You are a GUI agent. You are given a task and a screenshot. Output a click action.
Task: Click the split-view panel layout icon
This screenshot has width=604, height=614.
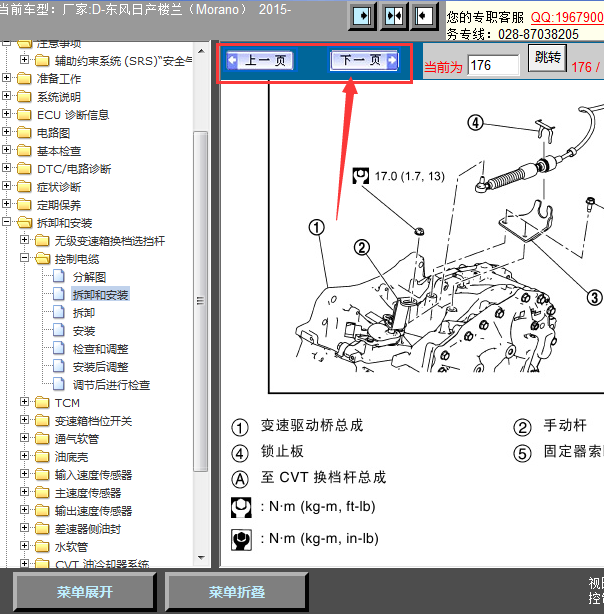(x=394, y=16)
